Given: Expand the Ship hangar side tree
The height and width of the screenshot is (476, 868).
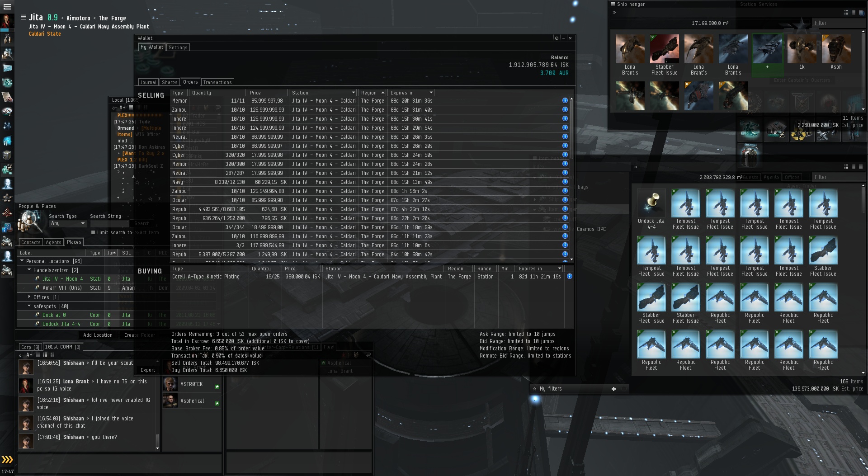Looking at the screenshot, I should pyautogui.click(x=614, y=13).
